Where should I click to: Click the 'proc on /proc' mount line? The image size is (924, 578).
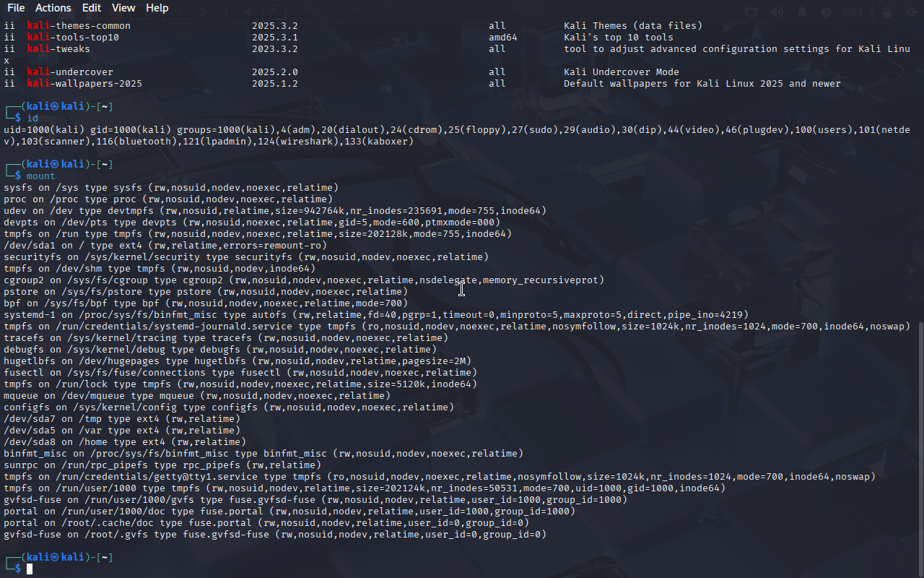pos(168,199)
